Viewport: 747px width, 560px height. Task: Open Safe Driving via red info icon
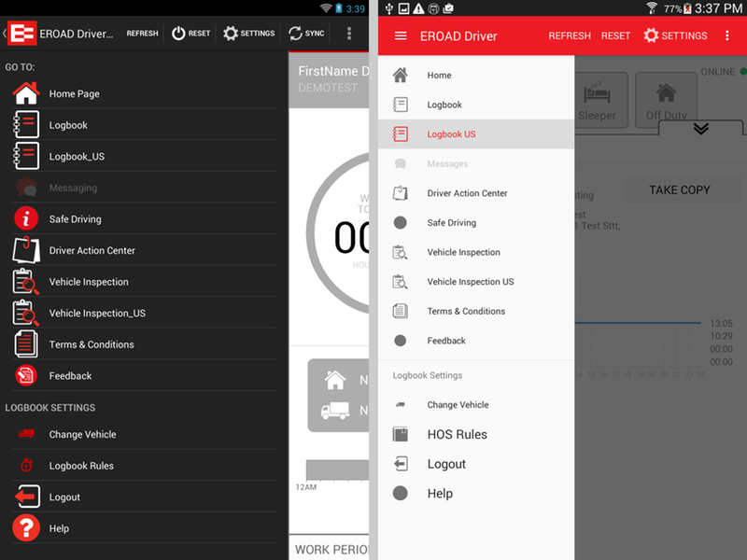[26, 218]
